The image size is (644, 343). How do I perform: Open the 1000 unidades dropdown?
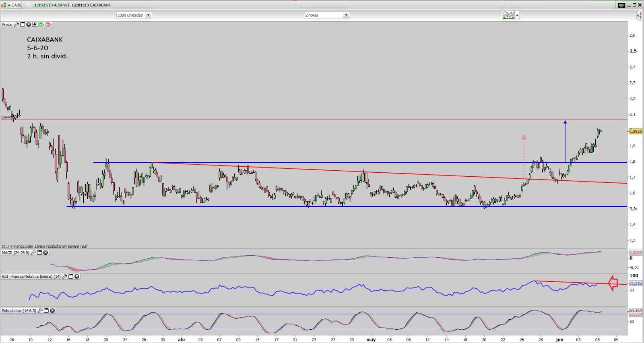pos(134,15)
